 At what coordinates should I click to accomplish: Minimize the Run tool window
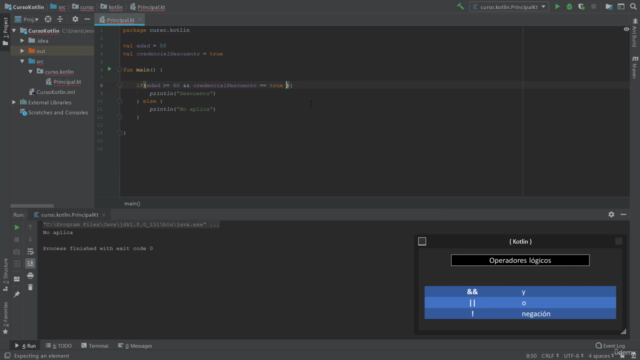pyautogui.click(x=623, y=214)
